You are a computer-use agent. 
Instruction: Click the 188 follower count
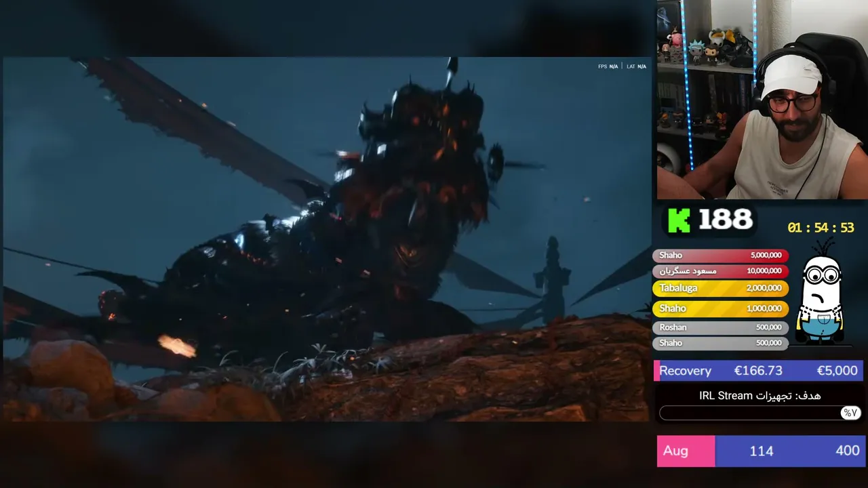726,220
